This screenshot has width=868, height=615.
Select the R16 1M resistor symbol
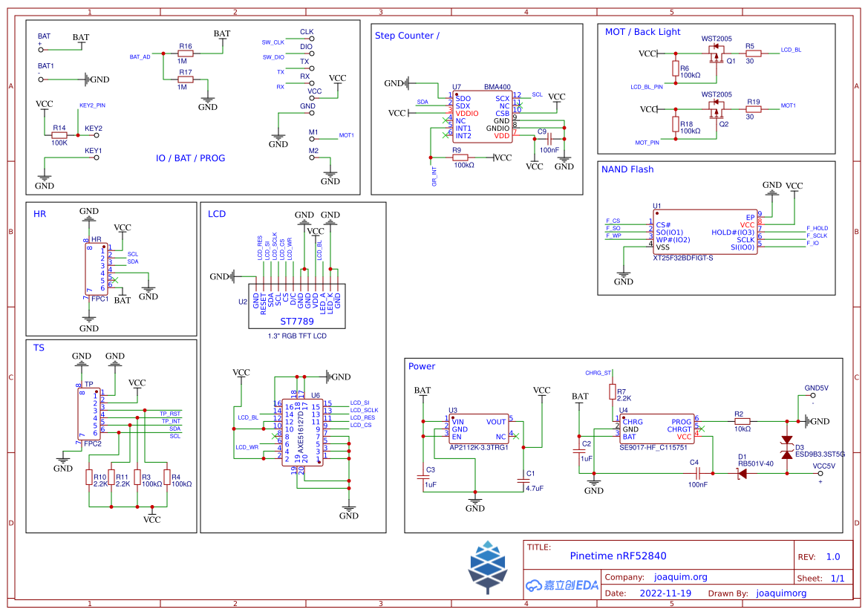[185, 54]
